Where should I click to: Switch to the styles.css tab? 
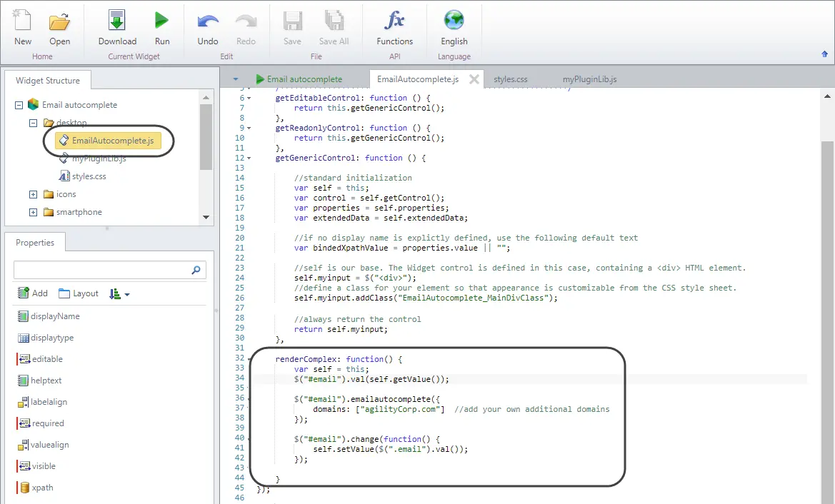pos(510,79)
